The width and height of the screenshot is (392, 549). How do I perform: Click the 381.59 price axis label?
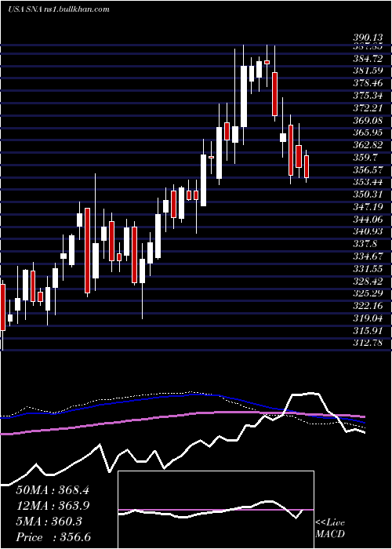(x=367, y=71)
